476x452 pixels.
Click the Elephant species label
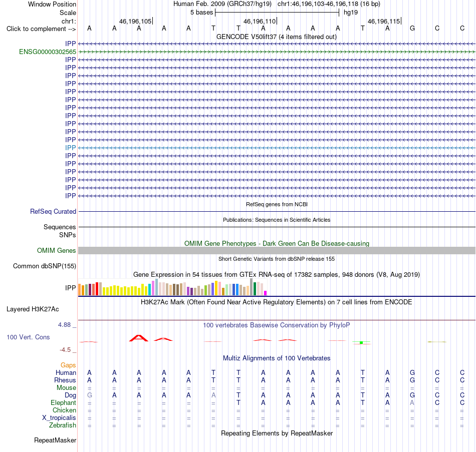pos(64,402)
